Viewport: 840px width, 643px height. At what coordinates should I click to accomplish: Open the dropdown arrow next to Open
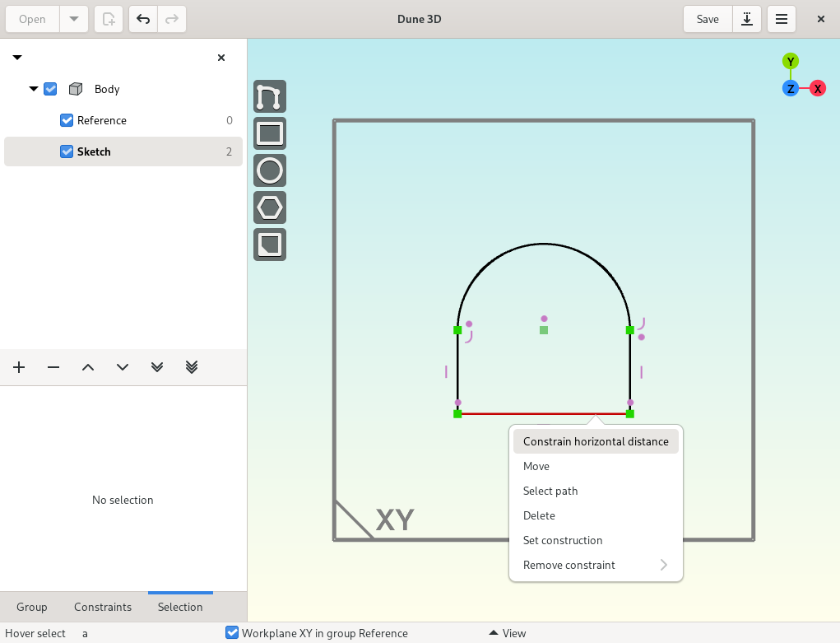[x=74, y=19]
